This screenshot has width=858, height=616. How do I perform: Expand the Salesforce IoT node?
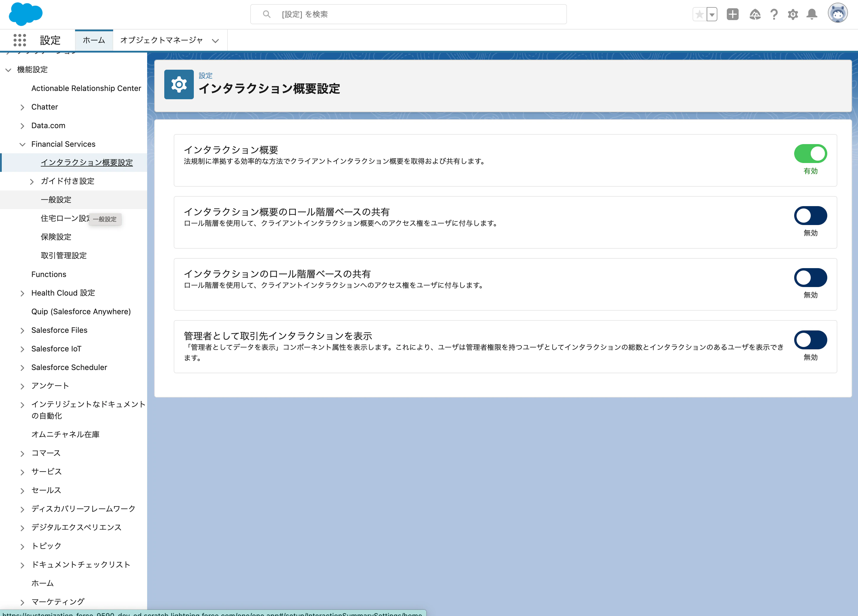[x=22, y=349]
